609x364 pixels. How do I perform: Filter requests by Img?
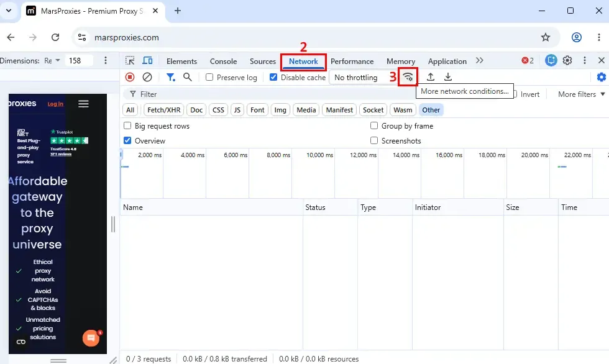(280, 110)
